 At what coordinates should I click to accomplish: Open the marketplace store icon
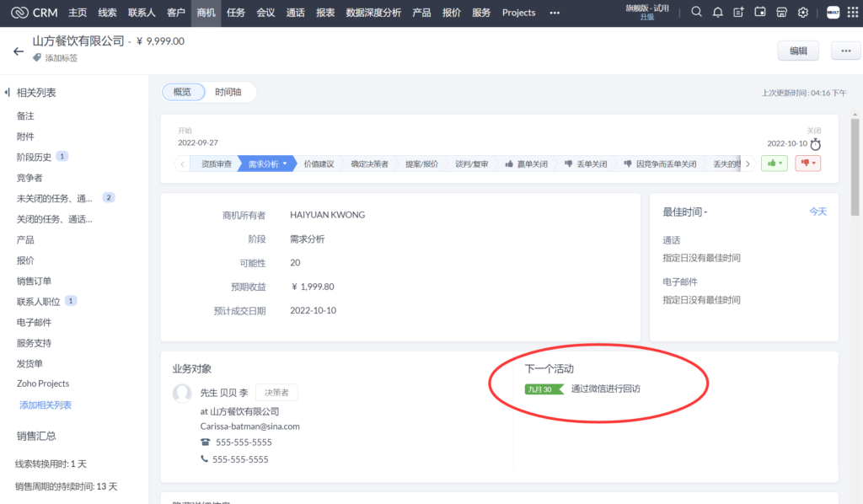[781, 13]
